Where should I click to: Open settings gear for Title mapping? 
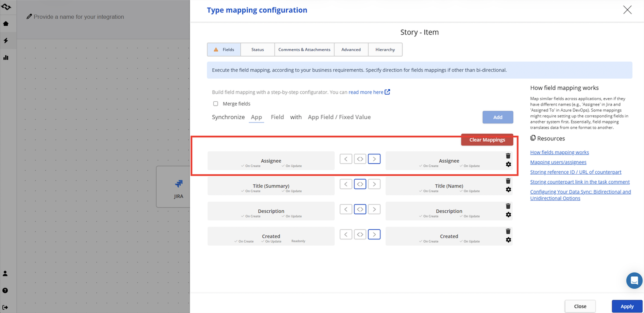(x=508, y=190)
